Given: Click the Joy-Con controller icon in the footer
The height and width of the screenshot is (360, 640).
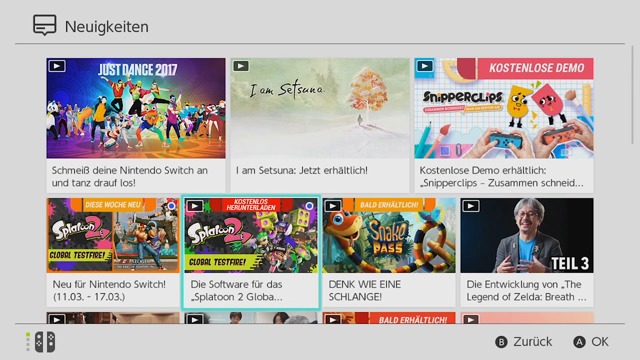Looking at the screenshot, I should click(45, 342).
